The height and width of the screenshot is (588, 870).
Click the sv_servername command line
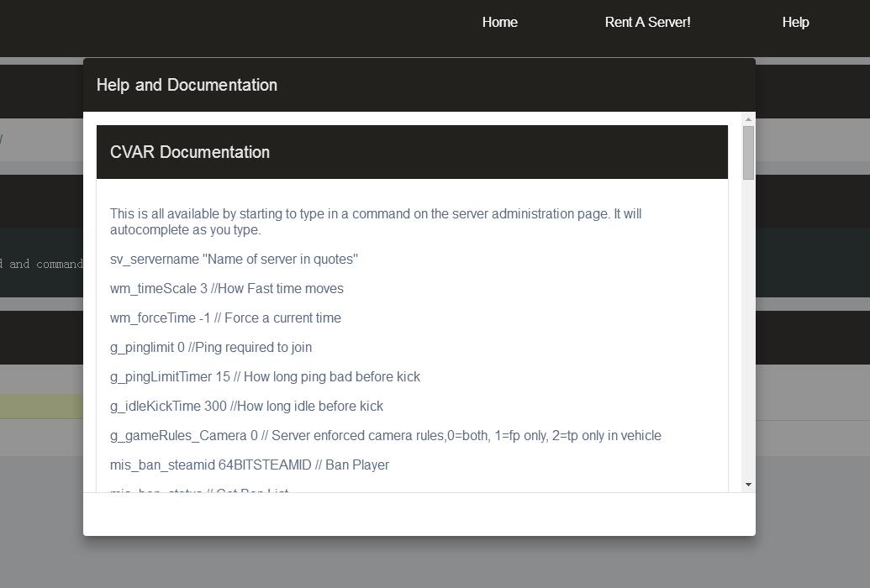[x=234, y=260]
